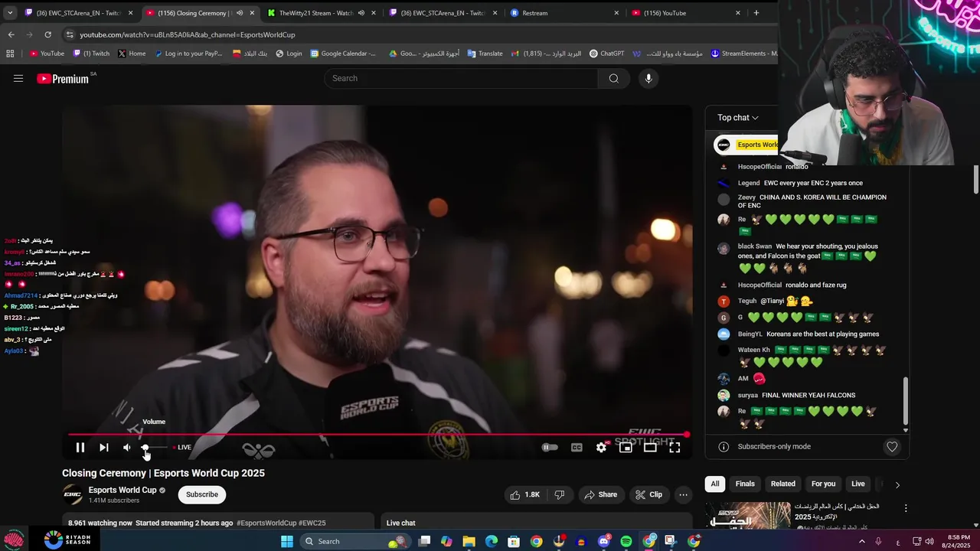This screenshot has height=551, width=980.
Task: Open Twitch bookmark
Action: [x=92, y=54]
